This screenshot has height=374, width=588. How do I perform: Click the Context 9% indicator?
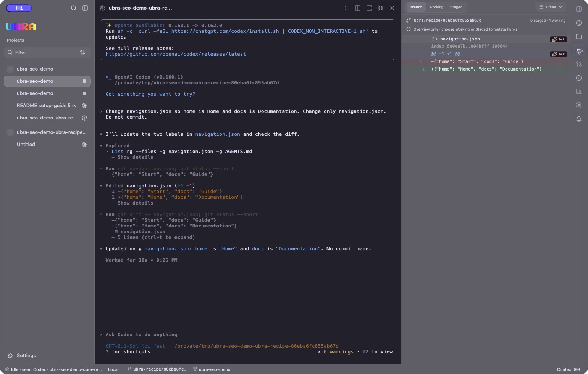[569, 369]
